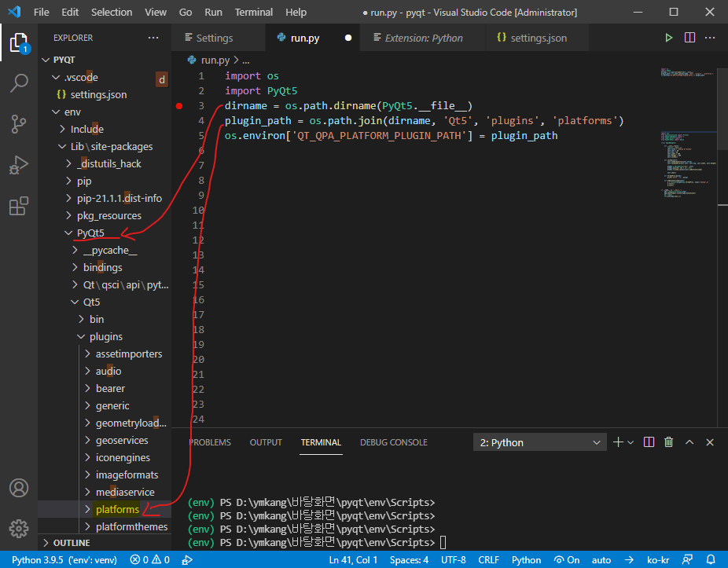Split the terminal panel
This screenshot has width=728, height=568.
point(649,442)
